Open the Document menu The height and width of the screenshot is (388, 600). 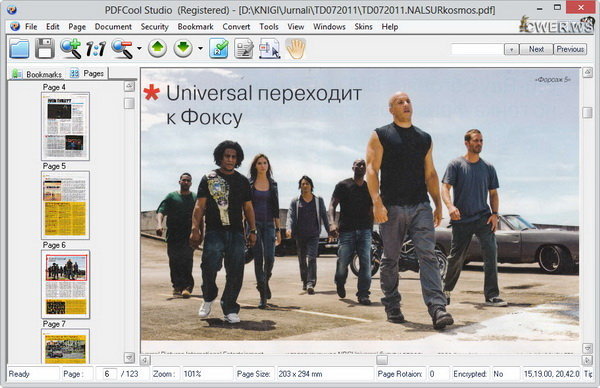(x=113, y=27)
